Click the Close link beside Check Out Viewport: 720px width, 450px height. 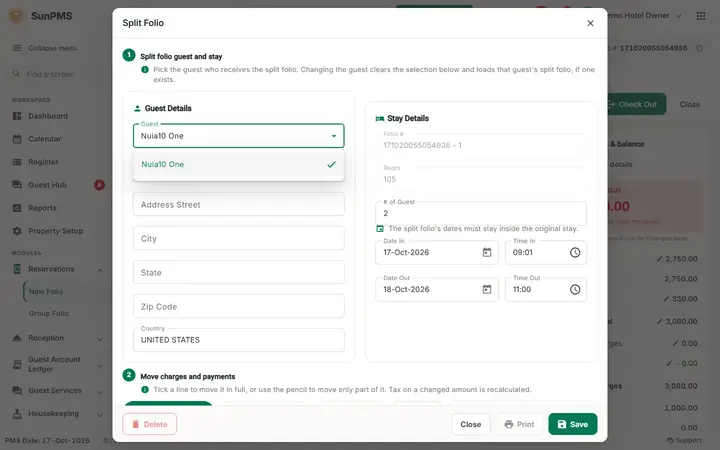point(690,104)
